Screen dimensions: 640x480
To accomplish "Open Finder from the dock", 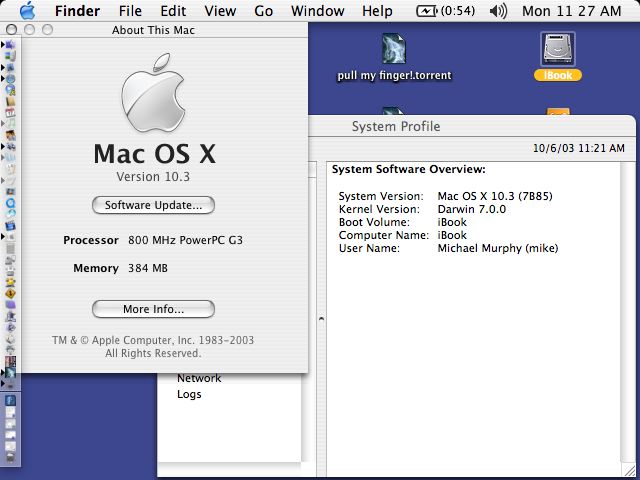I will point(10,44).
